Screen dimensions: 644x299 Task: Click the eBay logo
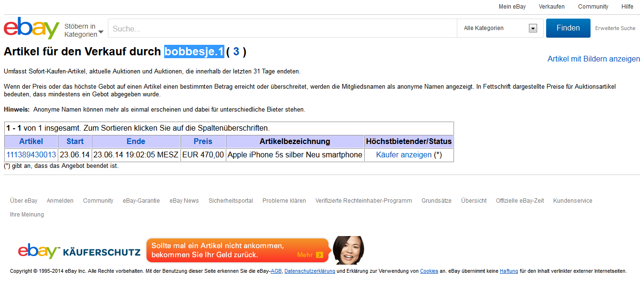pyautogui.click(x=32, y=28)
